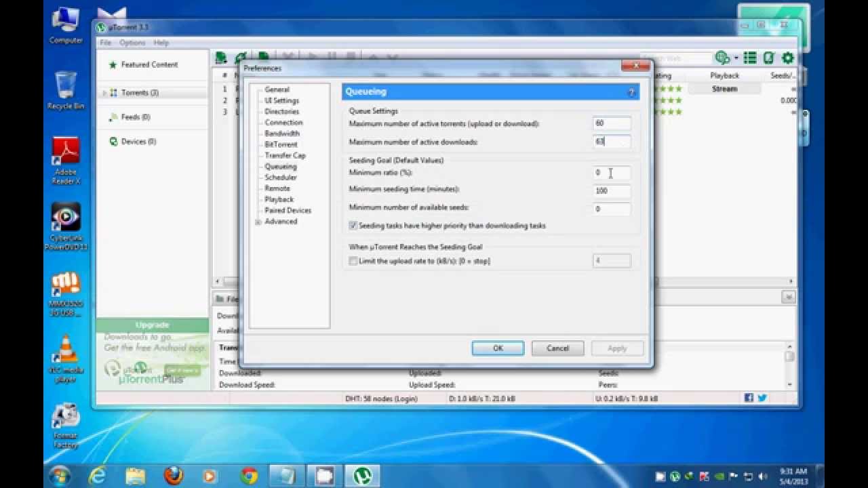The height and width of the screenshot is (488, 868).
Task: Select BitTorrent in preferences tree
Action: 281,144
